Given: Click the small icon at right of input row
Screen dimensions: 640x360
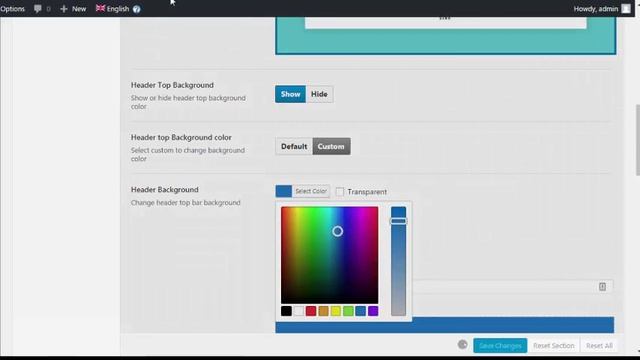Looking at the screenshot, I should pos(602,287).
